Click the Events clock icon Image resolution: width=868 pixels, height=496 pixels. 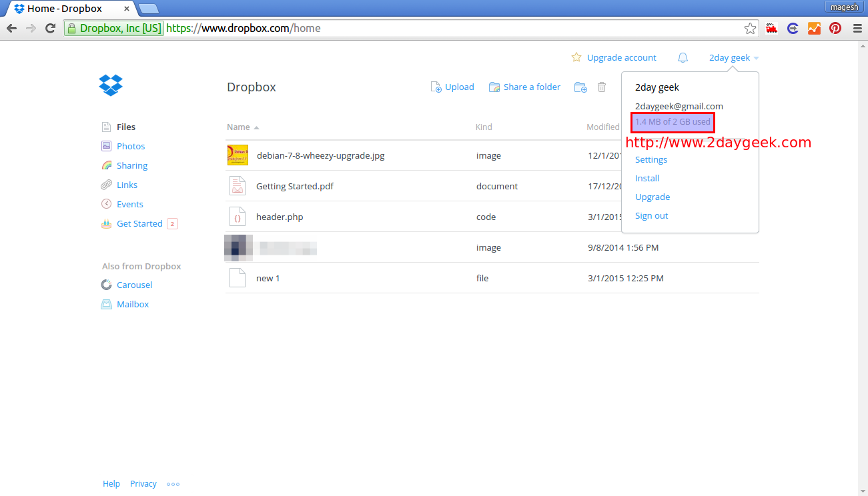pos(106,204)
